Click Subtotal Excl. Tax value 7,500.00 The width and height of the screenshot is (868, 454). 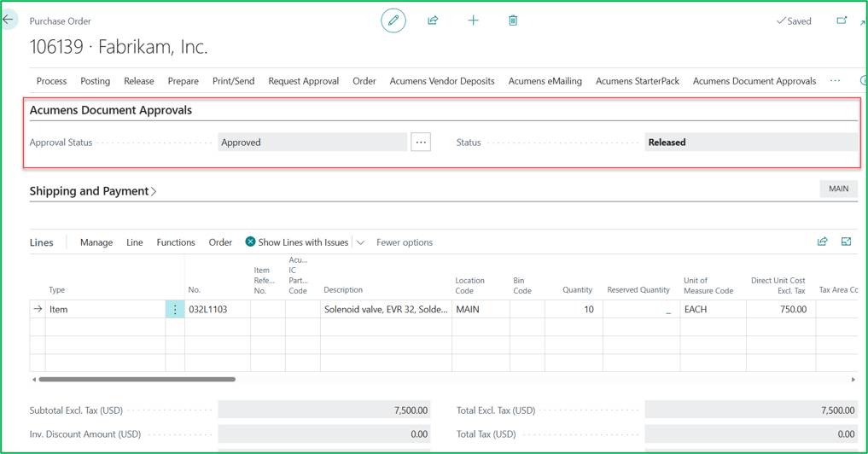coord(323,410)
